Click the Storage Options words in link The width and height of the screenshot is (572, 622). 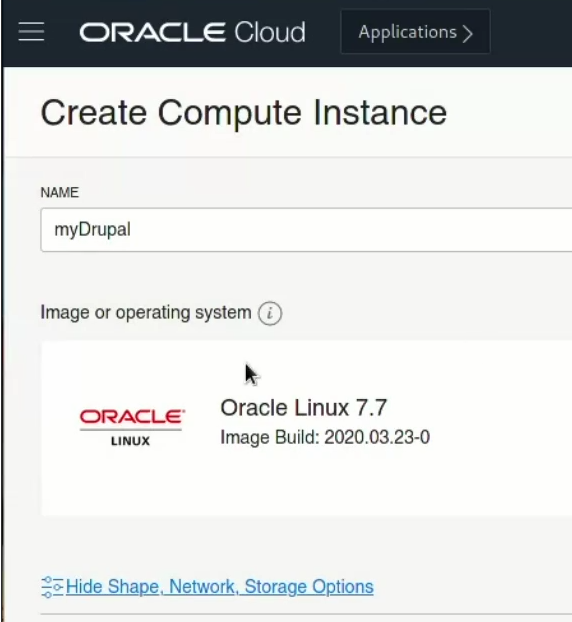[x=309, y=587]
